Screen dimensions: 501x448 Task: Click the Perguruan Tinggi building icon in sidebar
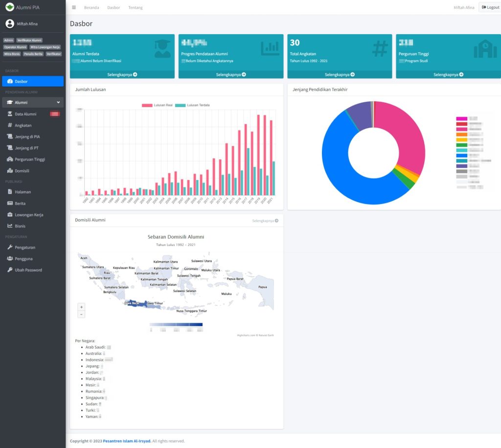[x=10, y=159]
